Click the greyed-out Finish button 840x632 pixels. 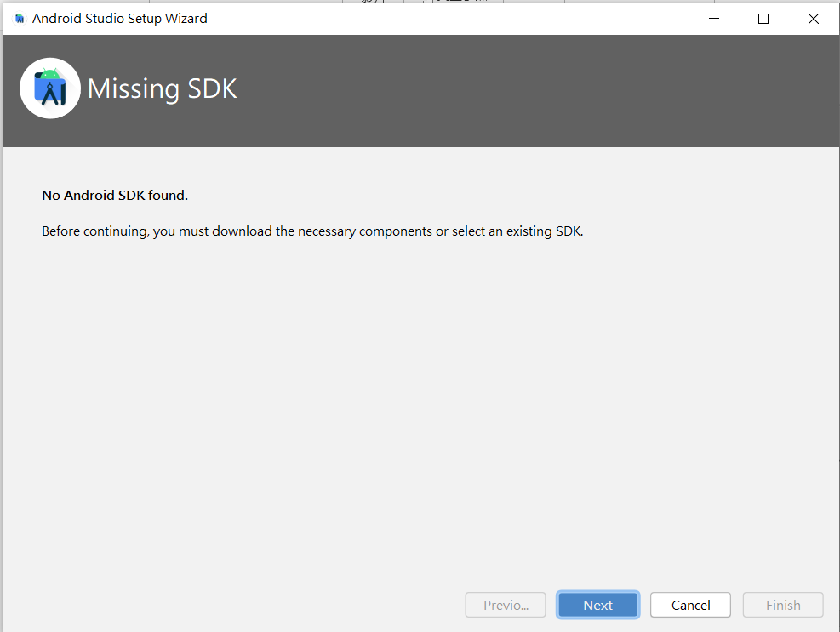(783, 605)
